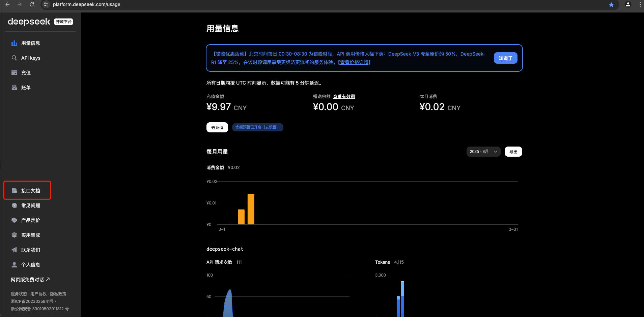Screen dimensions: 644x317
Task: Open the 实用集成 sidebar item
Action: [x=40, y=235]
